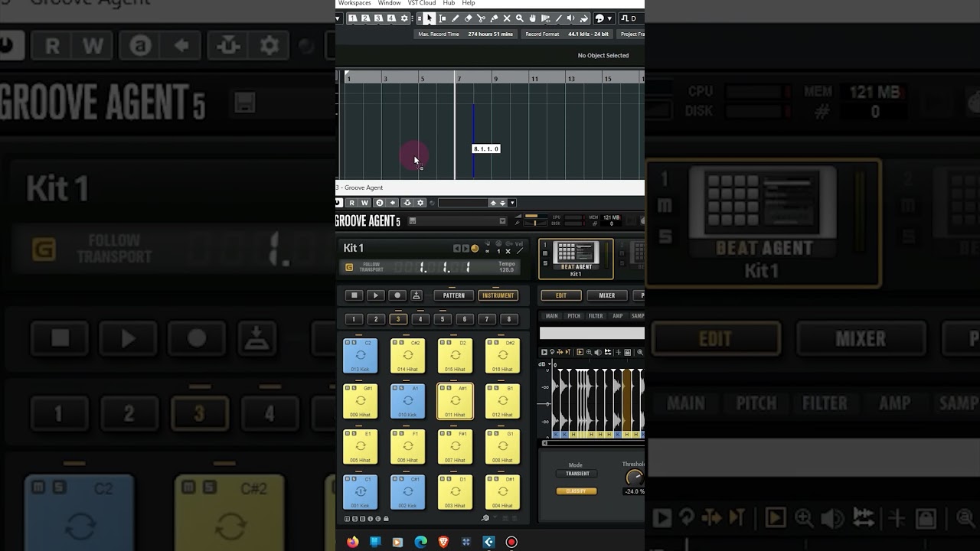This screenshot has width=980, height=551.
Task: Click the INSTRUMENT button
Action: (x=498, y=295)
